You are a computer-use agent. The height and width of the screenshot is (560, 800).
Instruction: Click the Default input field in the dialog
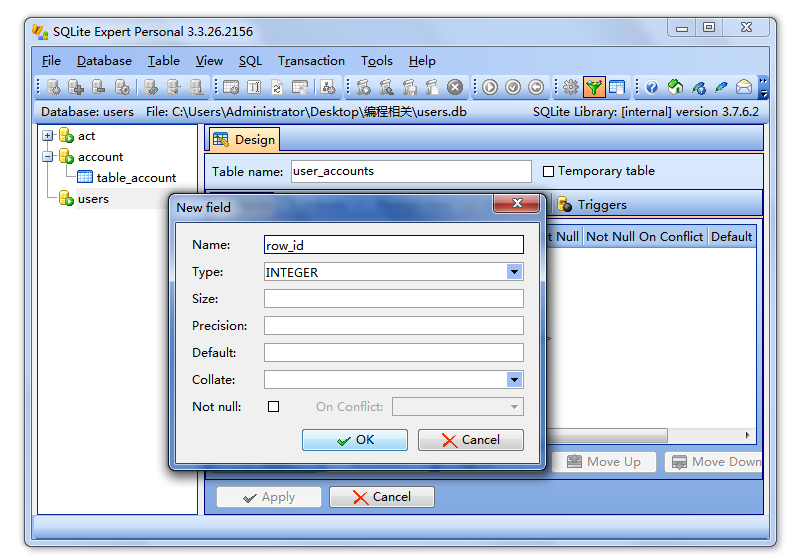point(393,352)
